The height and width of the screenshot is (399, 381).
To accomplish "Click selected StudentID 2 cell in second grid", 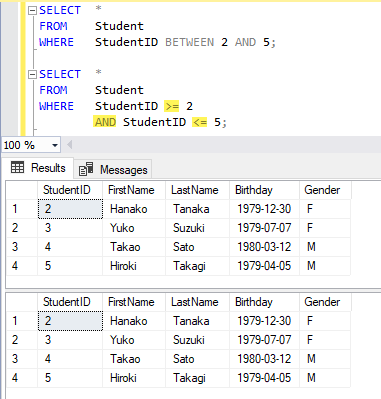I will (70, 321).
